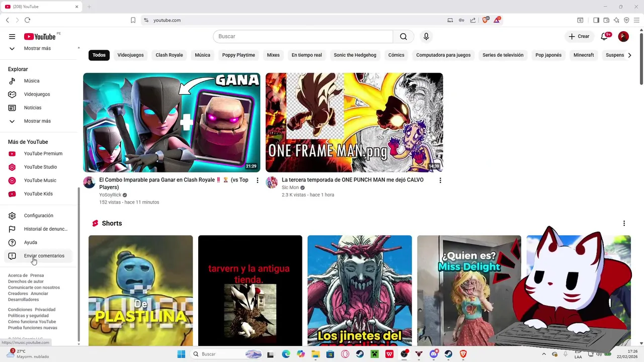Open Brave browser taskbar icon
Image resolution: width=644 pixels, height=362 pixels.
point(463,354)
